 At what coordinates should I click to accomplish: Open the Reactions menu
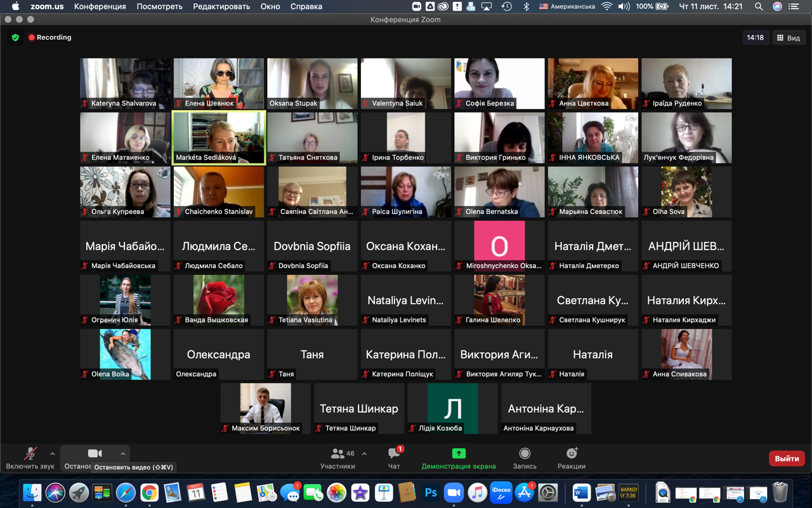pos(572,458)
